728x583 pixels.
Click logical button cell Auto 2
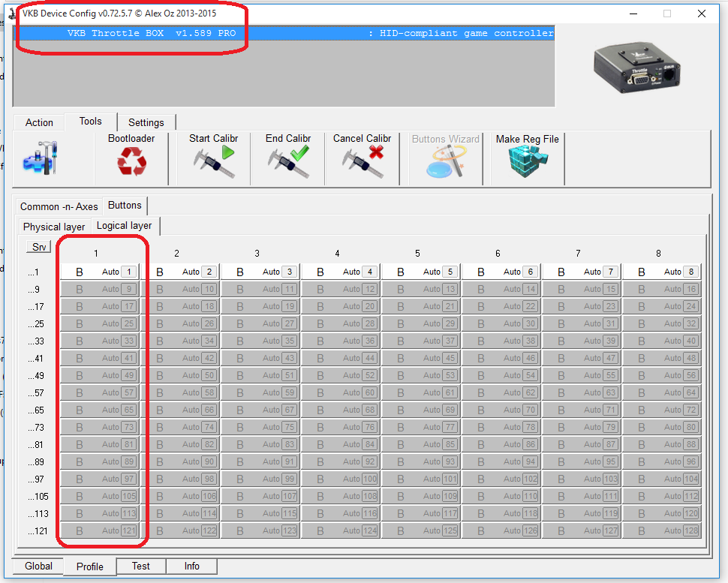(x=181, y=272)
